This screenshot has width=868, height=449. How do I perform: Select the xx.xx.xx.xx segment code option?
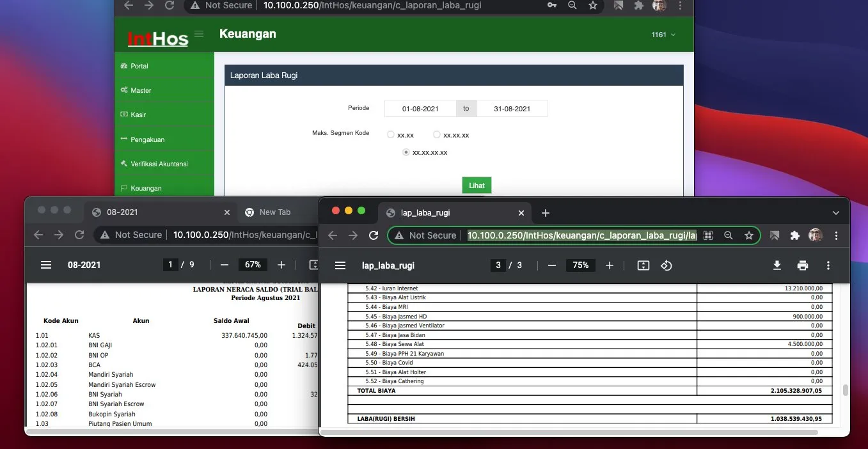point(406,152)
